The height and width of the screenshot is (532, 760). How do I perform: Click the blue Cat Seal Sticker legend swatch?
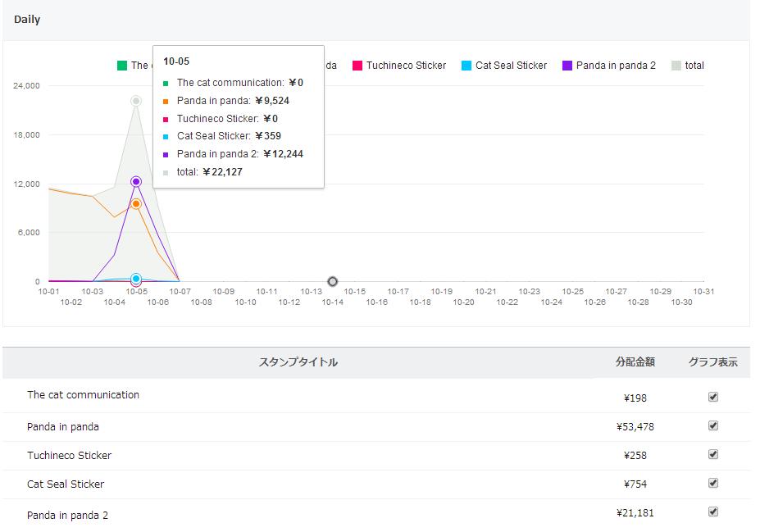[466, 66]
